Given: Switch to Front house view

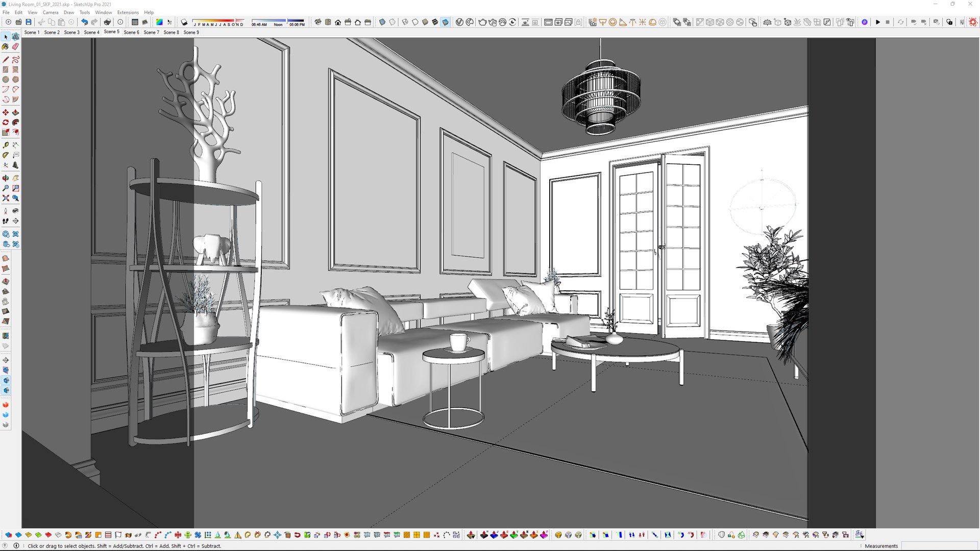Looking at the screenshot, I should pos(338,22).
